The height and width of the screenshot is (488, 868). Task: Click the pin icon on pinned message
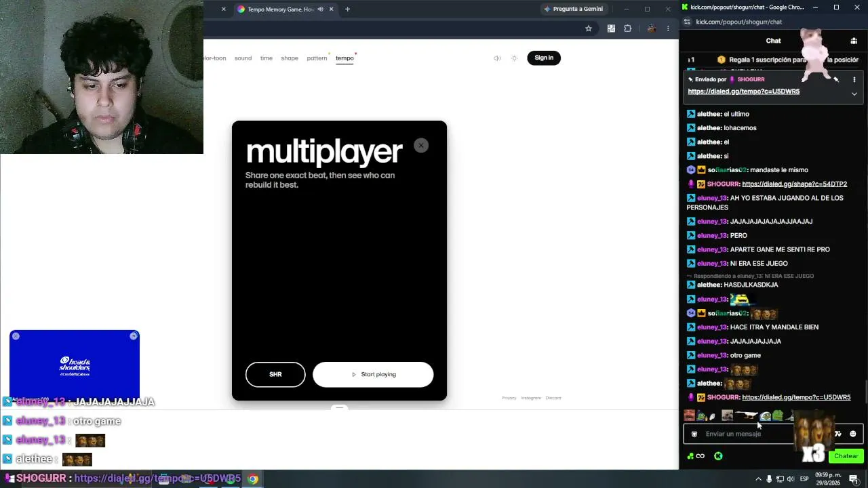(x=836, y=80)
